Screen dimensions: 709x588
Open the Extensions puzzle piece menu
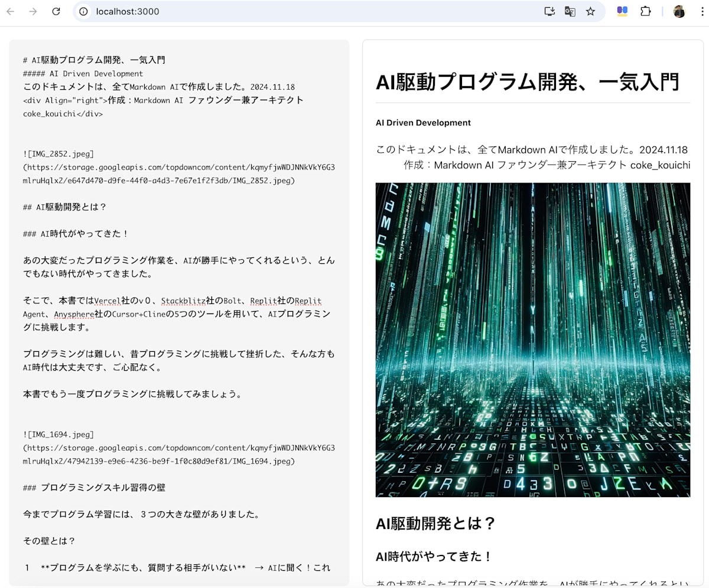tap(646, 11)
